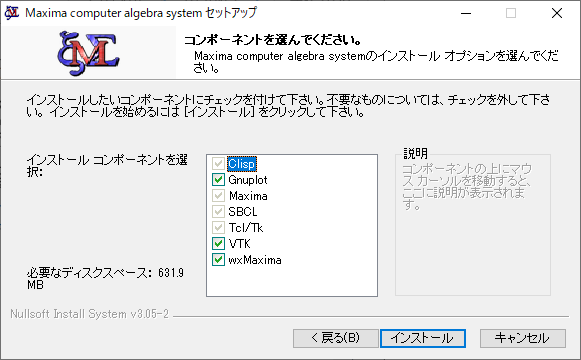This screenshot has height=360, width=581.
Task: Go back with 戻る(B) button
Action: [336, 338]
